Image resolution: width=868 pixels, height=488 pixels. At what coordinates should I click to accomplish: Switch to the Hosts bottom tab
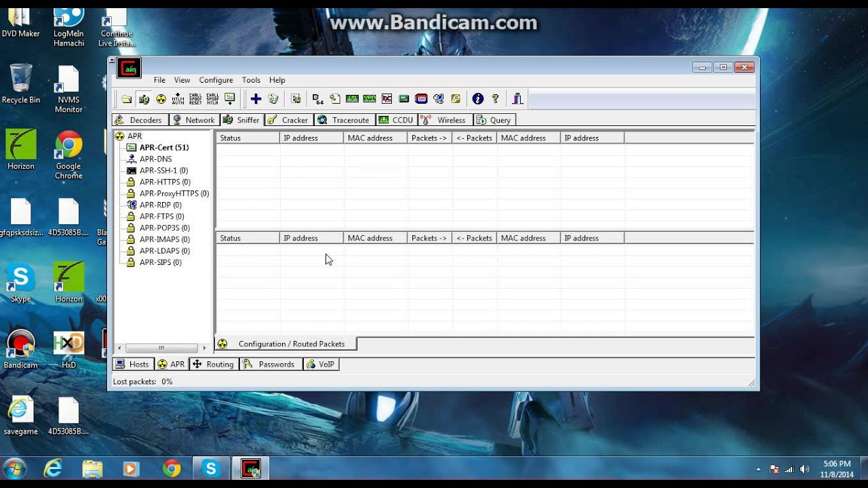pos(133,365)
